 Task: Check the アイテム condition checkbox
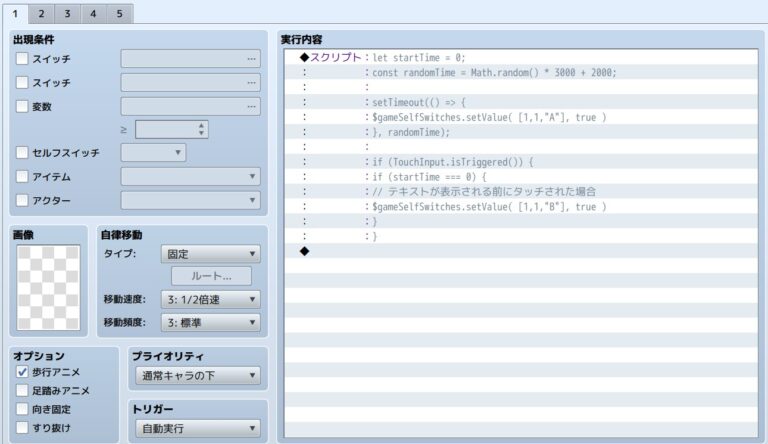tap(23, 177)
